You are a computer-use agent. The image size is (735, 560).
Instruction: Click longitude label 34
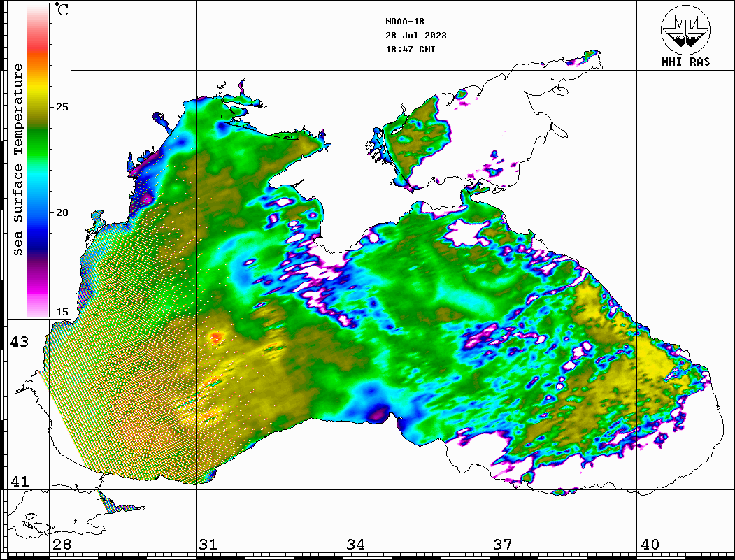[x=355, y=545]
